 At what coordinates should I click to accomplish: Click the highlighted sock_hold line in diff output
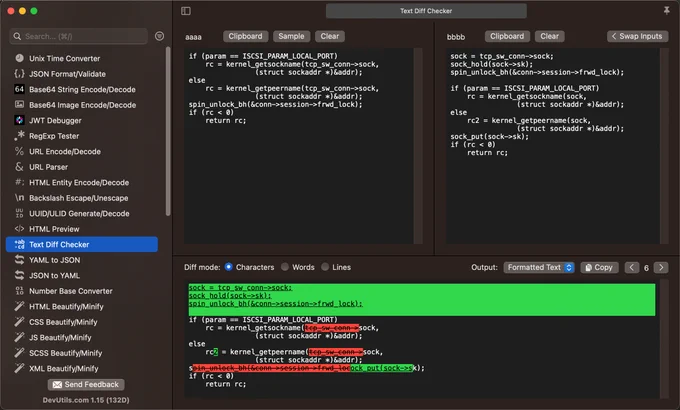click(230, 295)
